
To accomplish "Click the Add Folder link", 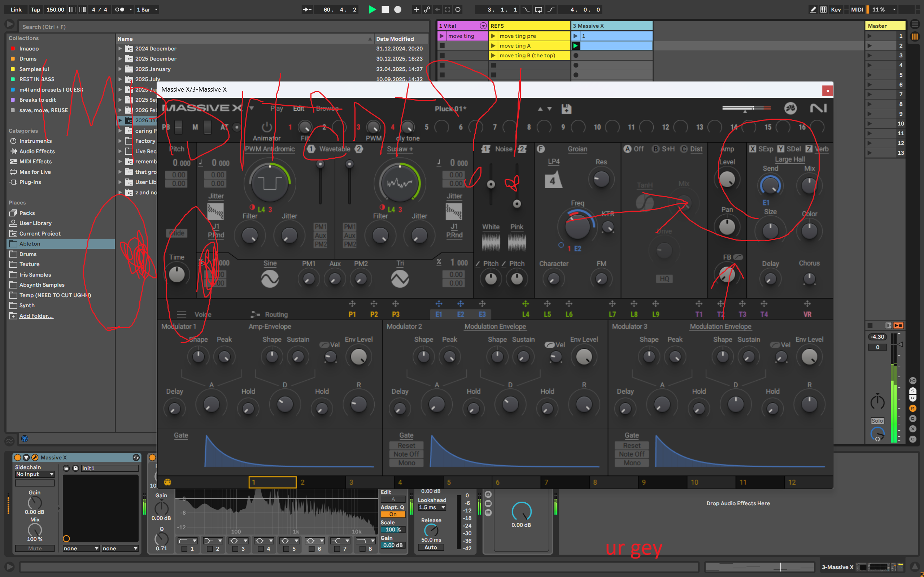I will coord(36,316).
